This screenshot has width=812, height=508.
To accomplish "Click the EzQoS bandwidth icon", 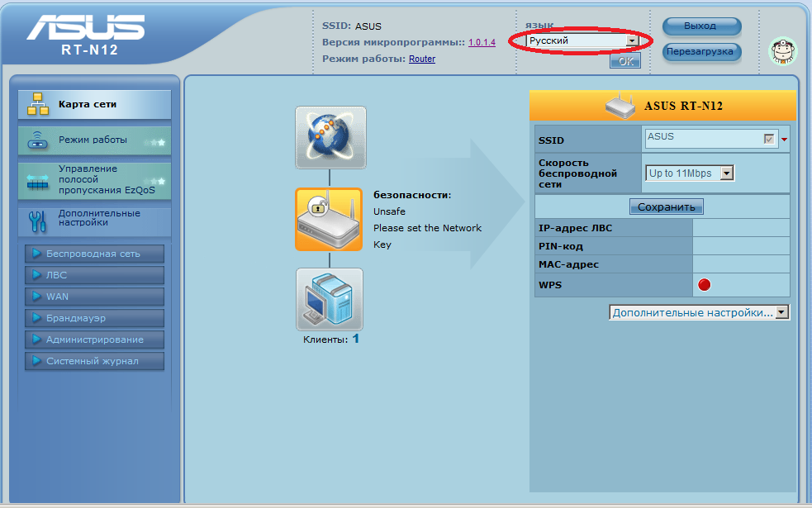I will 37,181.
